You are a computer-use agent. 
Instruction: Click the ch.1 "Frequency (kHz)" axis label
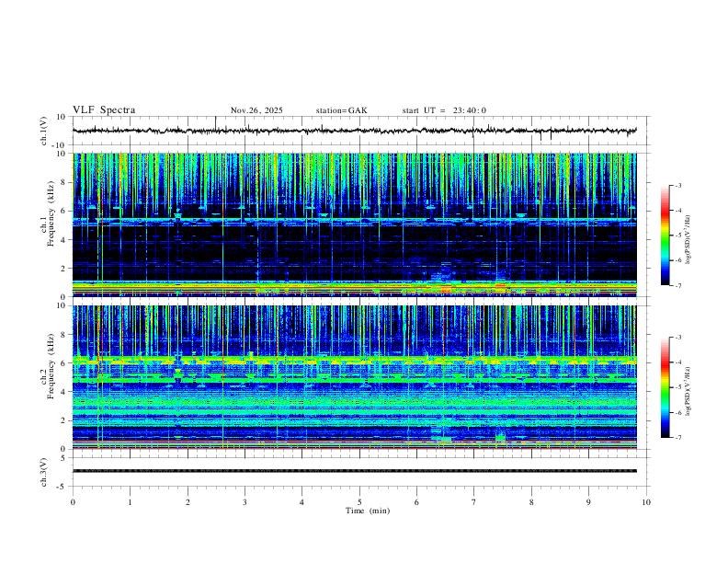pyautogui.click(x=51, y=213)
